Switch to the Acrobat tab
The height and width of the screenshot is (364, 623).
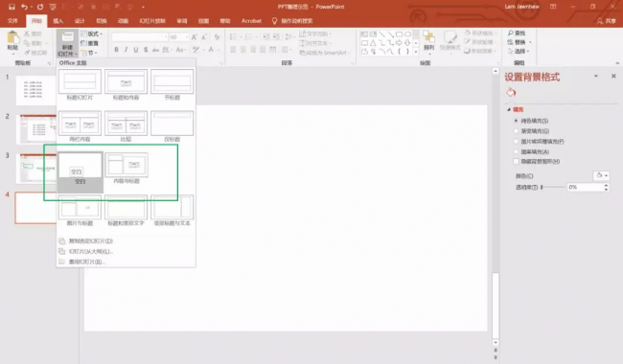(x=251, y=21)
